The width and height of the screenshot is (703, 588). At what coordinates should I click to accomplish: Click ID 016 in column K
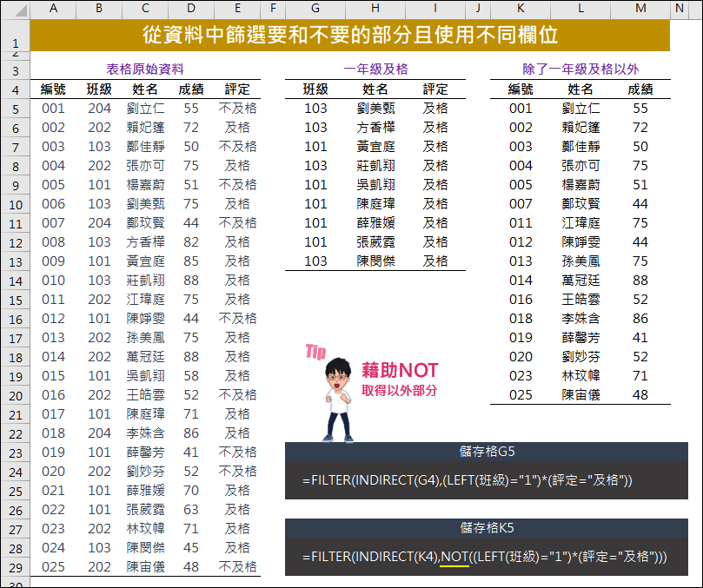[521, 300]
